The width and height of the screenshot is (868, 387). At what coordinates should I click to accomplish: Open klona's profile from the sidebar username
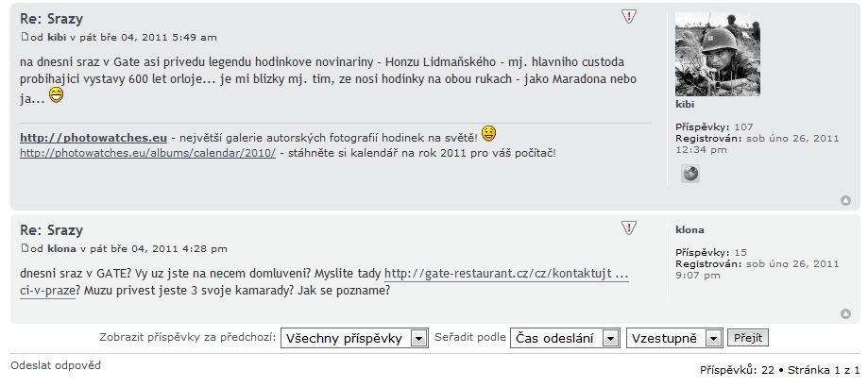point(689,229)
